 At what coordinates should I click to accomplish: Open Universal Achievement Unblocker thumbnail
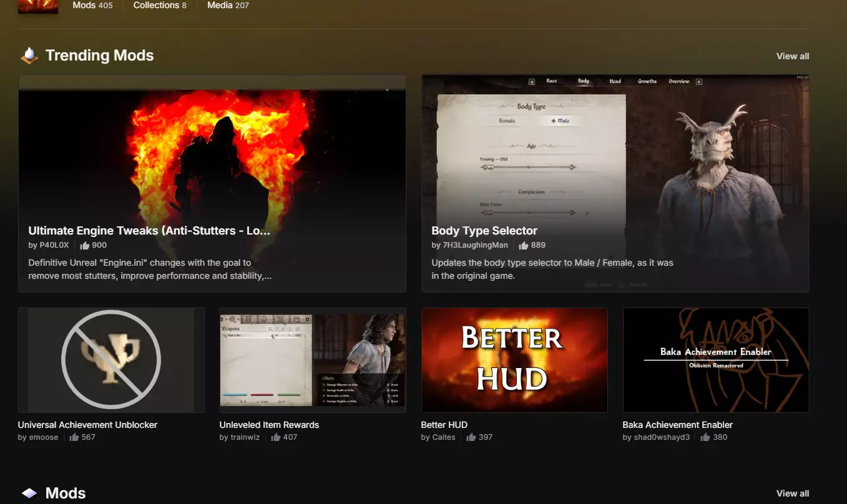pyautogui.click(x=111, y=360)
